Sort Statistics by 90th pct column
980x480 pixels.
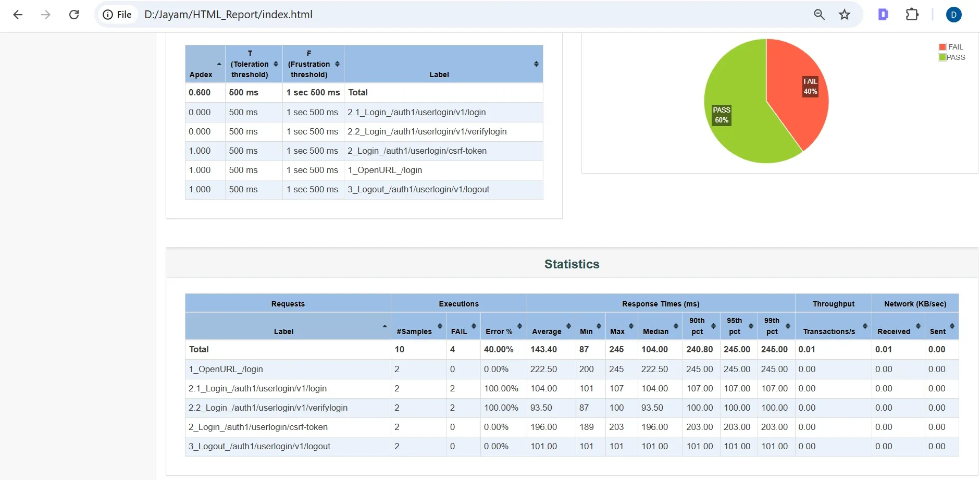point(701,326)
